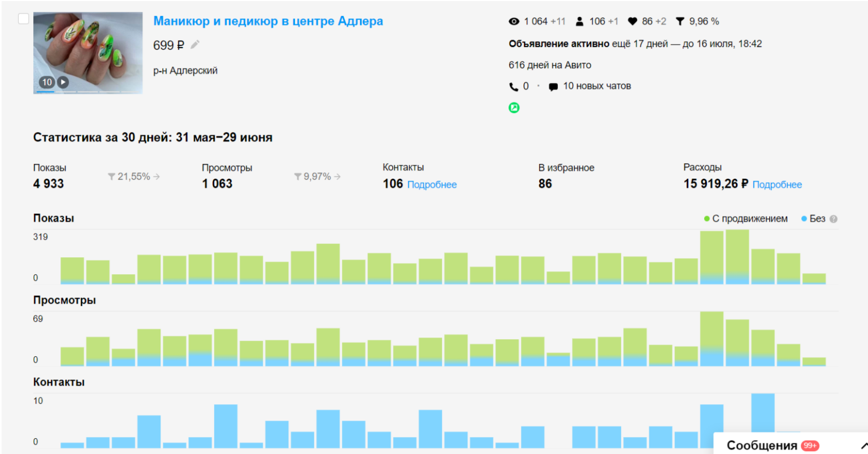
Task: Click the heart favorites counter icon
Action: 632,21
